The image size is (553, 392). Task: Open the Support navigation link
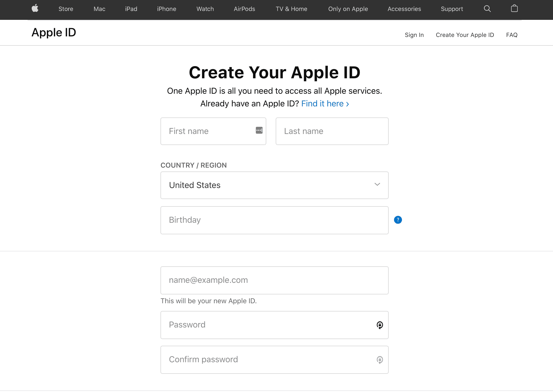tap(452, 9)
